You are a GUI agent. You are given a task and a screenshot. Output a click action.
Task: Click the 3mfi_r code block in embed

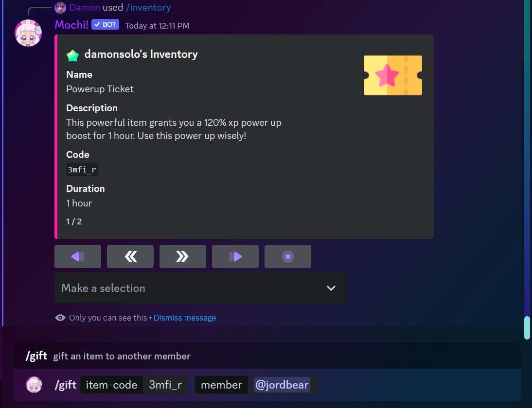tap(82, 170)
